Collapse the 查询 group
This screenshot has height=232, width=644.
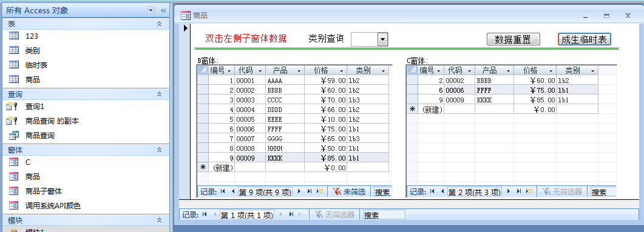tap(160, 94)
